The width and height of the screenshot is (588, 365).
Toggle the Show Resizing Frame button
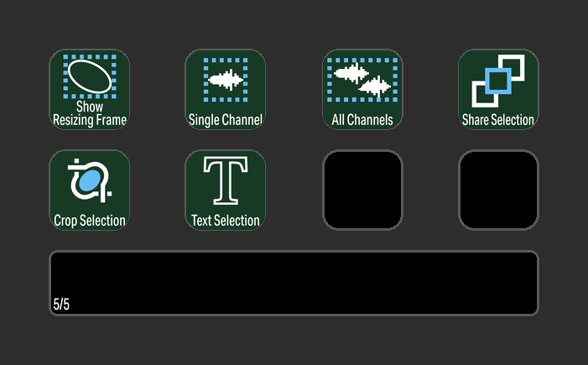tap(90, 89)
